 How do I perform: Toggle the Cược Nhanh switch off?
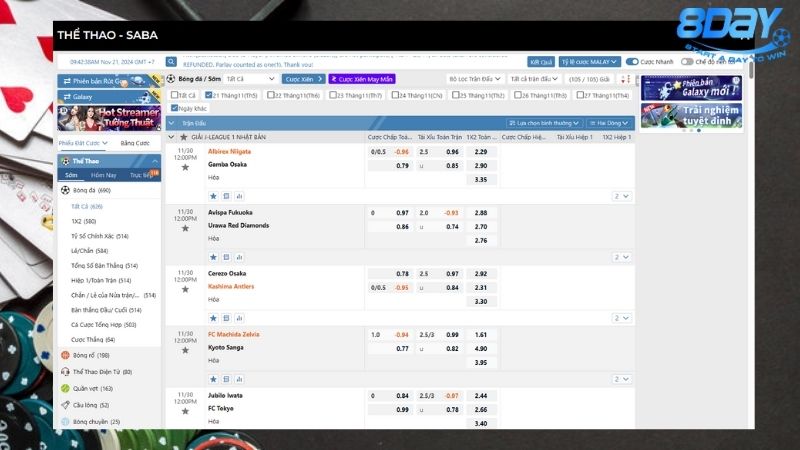(x=632, y=62)
